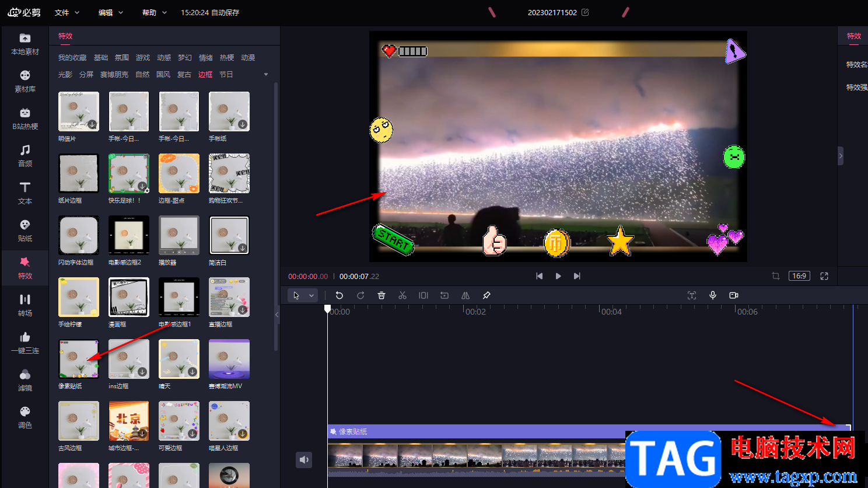Expand the effect categories list arrow
Viewport: 868px width, 488px height.
266,74
